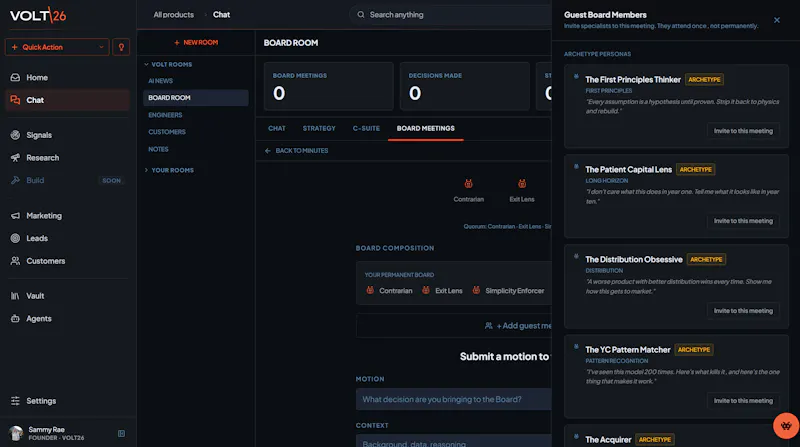The width and height of the screenshot is (800, 447).
Task: Click the Customers people icon
Action: pyautogui.click(x=15, y=261)
